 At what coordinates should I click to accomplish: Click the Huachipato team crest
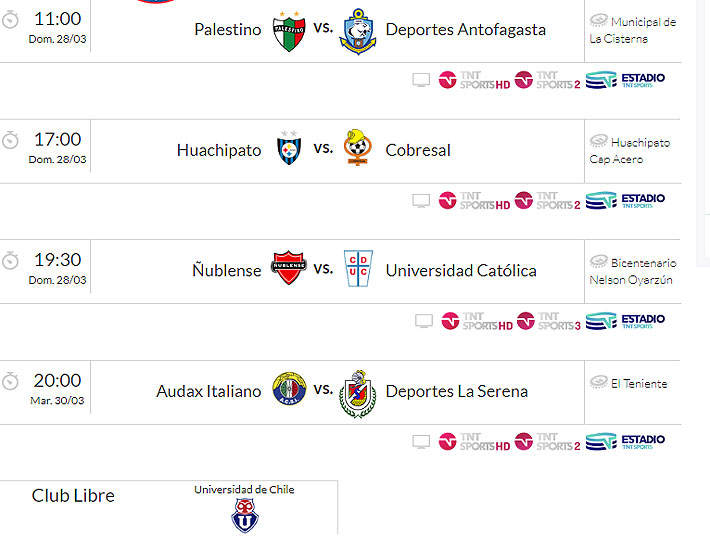289,149
